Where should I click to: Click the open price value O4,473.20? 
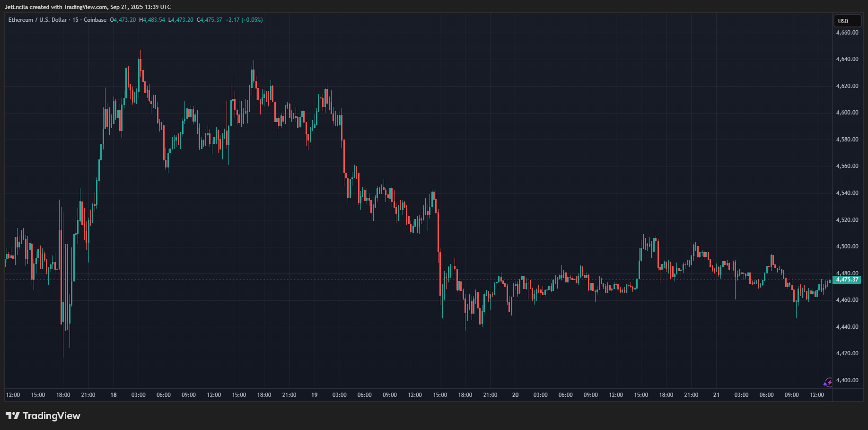click(123, 20)
